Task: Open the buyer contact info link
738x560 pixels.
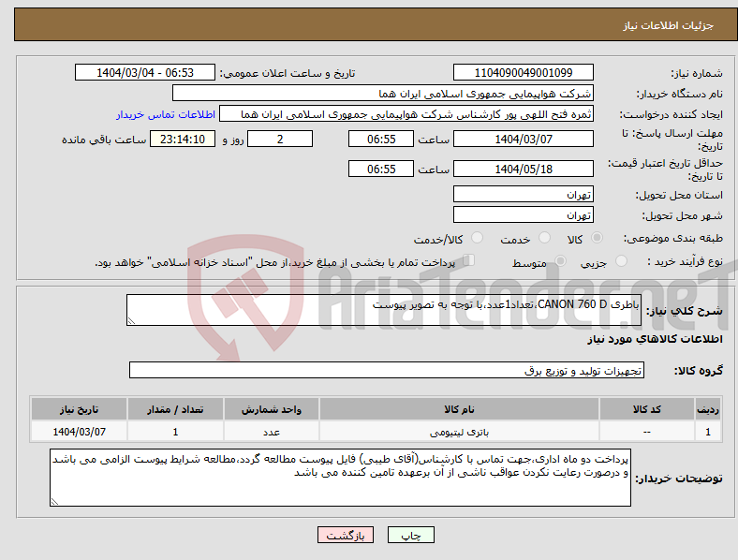Action: coord(166,114)
